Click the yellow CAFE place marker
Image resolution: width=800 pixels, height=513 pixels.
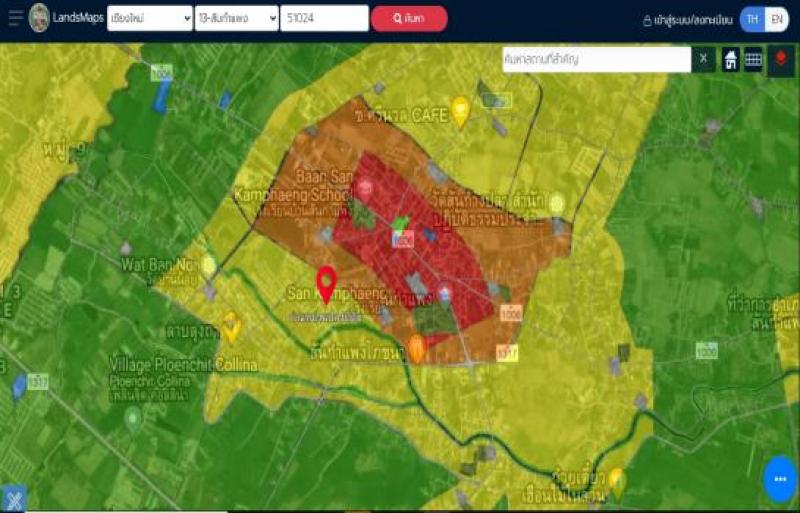(460, 110)
